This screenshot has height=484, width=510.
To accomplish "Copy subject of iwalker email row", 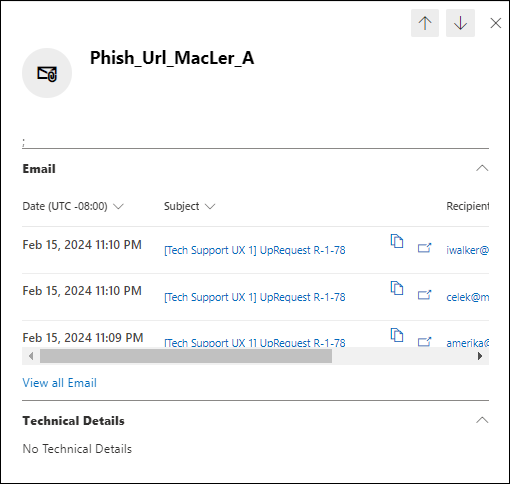I will coord(397,241).
